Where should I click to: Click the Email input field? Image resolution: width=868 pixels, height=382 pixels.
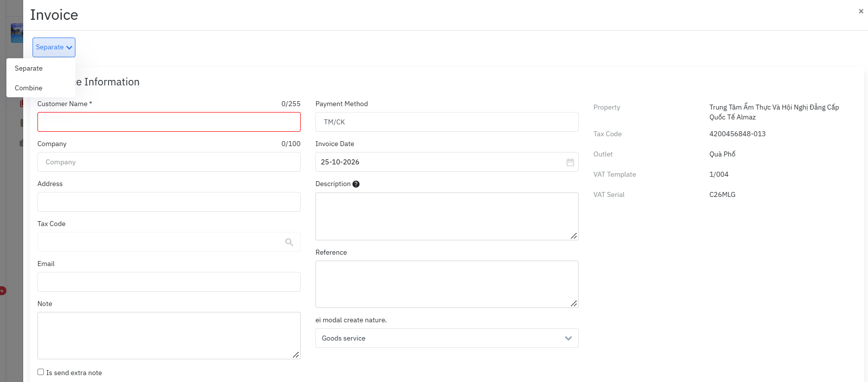point(169,282)
